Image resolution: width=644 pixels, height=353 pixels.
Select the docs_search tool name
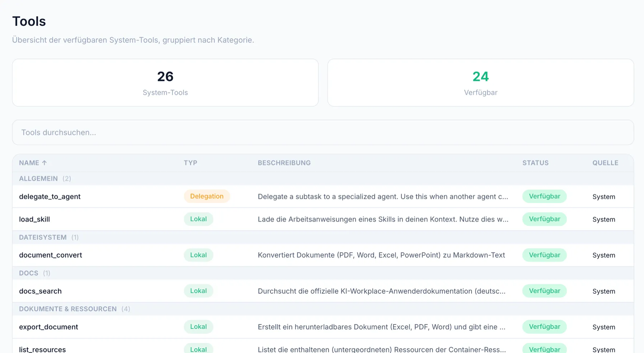point(40,291)
